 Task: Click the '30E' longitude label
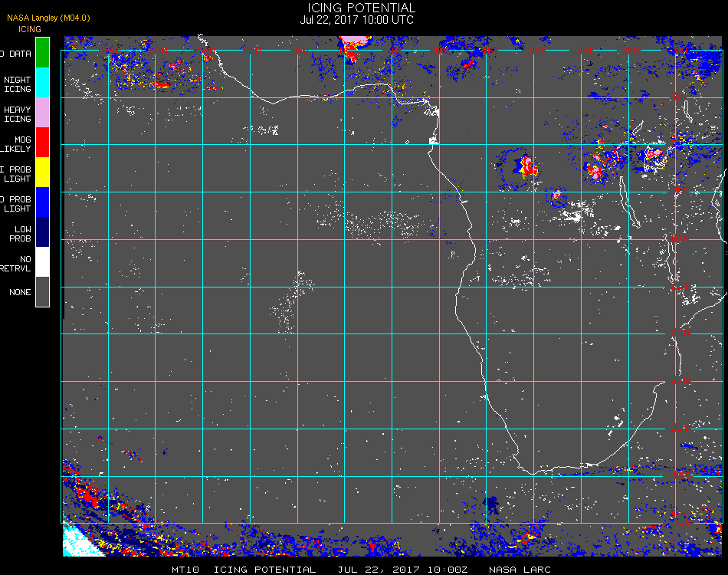633,50
